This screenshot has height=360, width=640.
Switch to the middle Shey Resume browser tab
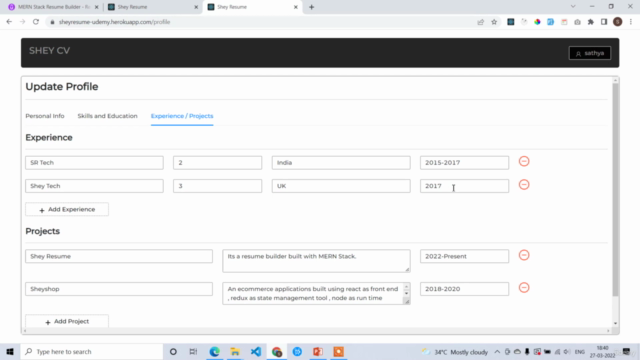152,7
